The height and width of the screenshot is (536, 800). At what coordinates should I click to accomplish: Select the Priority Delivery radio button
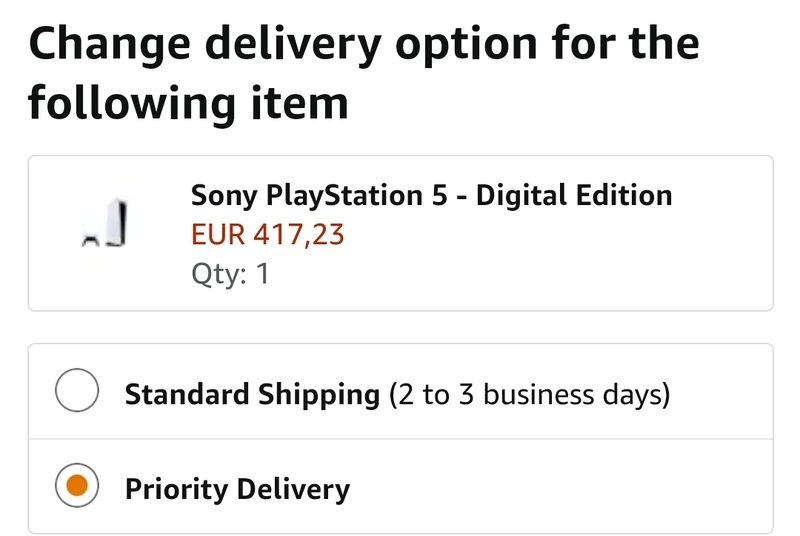pyautogui.click(x=77, y=488)
